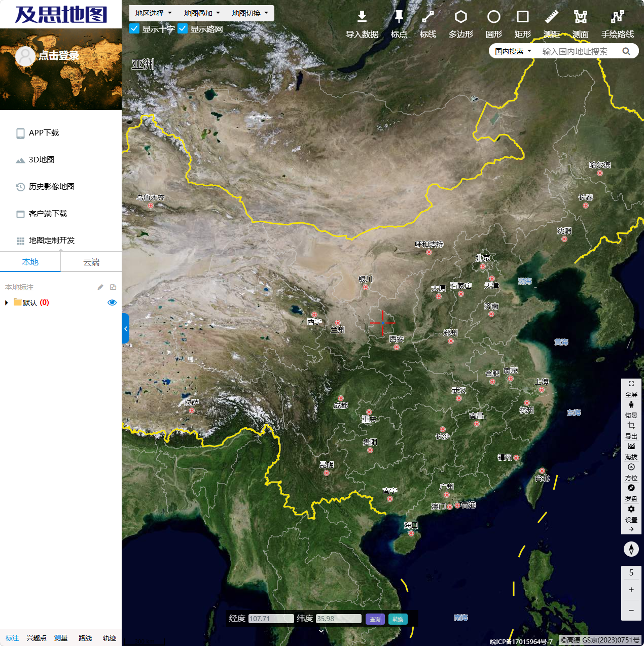The width and height of the screenshot is (644, 646).
Task: Open the region selection (地区选择) dropdown
Action: pyautogui.click(x=153, y=13)
